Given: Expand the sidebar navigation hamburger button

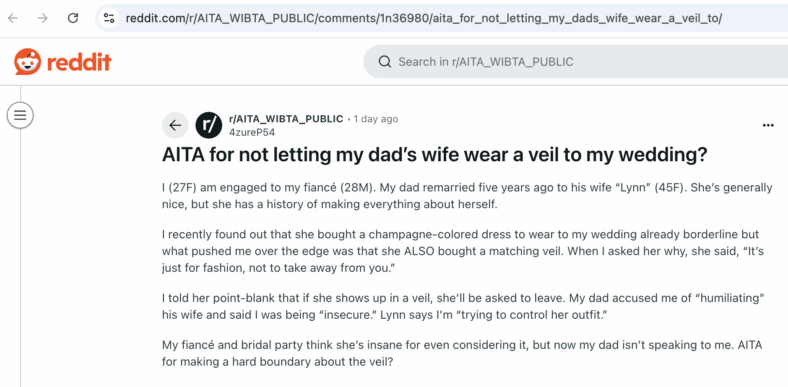Looking at the screenshot, I should tap(20, 115).
